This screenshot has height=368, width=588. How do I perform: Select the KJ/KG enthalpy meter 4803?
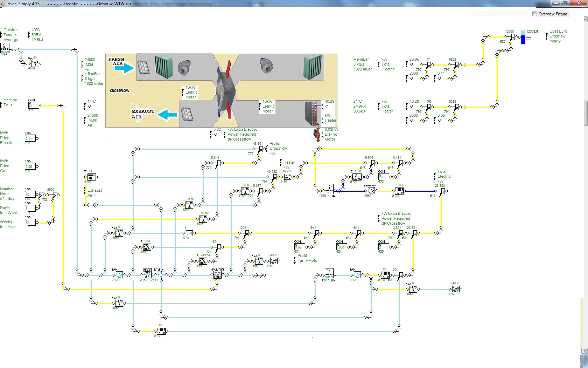click(x=189, y=205)
